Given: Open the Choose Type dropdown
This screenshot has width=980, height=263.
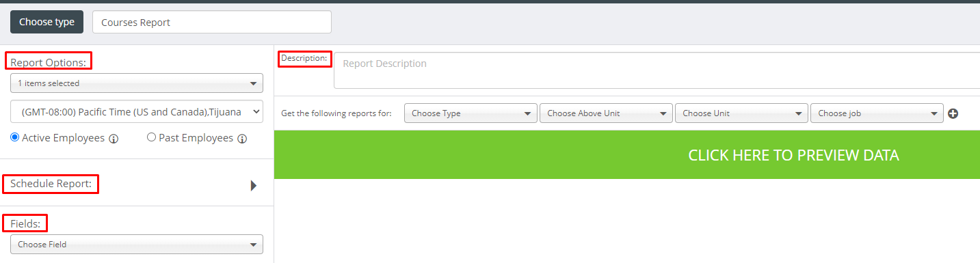Looking at the screenshot, I should [x=471, y=113].
